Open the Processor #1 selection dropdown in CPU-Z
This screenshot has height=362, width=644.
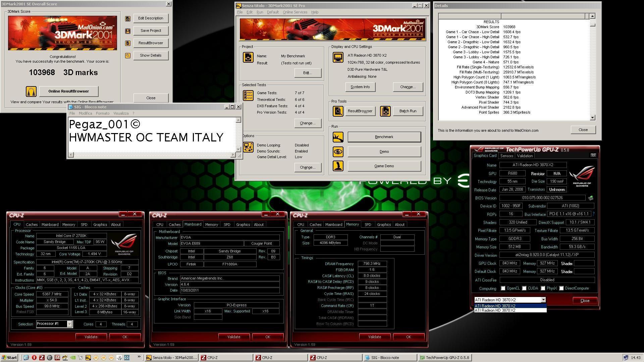click(69, 324)
